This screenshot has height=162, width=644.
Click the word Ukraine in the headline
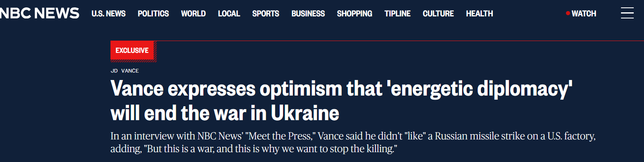(x=304, y=113)
